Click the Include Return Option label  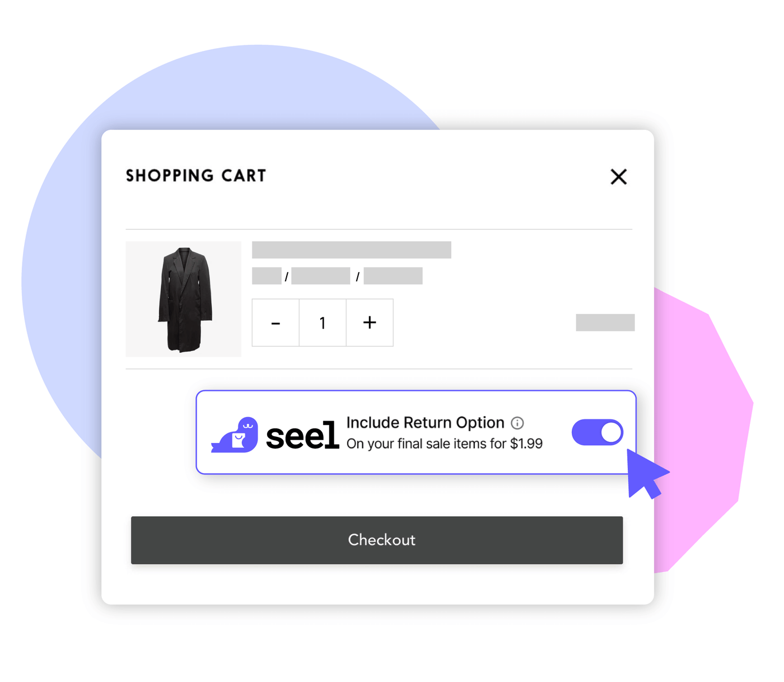(x=426, y=423)
